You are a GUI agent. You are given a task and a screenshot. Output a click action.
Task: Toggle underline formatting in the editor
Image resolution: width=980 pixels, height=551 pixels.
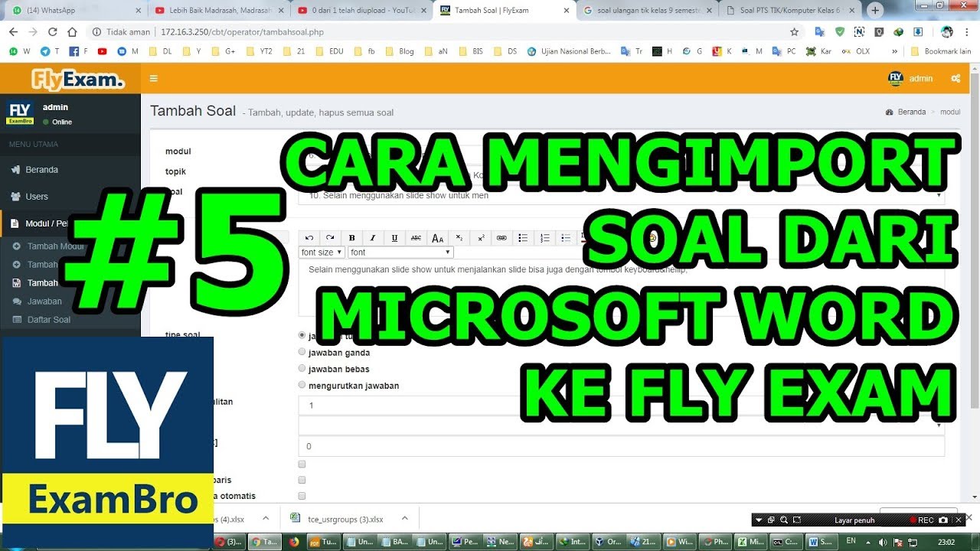coord(394,238)
